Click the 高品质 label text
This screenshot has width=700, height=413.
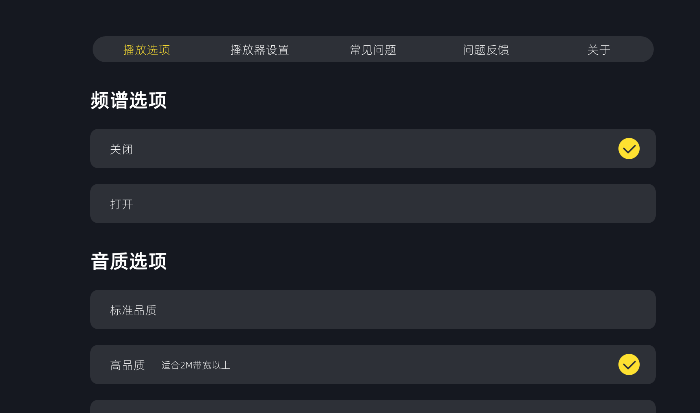(127, 365)
